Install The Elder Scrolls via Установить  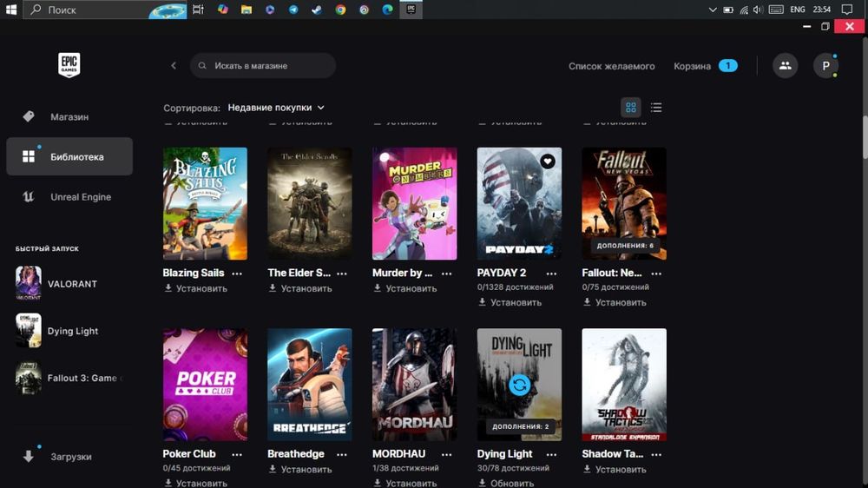pos(300,288)
